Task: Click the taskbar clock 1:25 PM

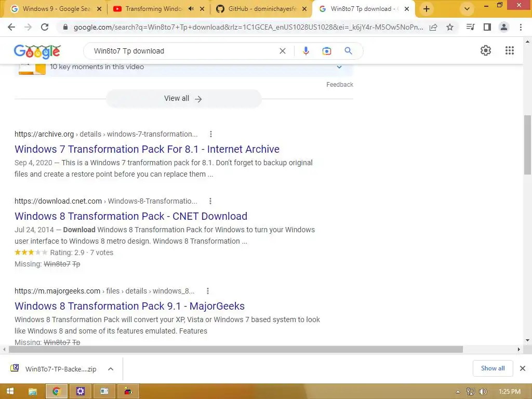Action: [510, 392]
